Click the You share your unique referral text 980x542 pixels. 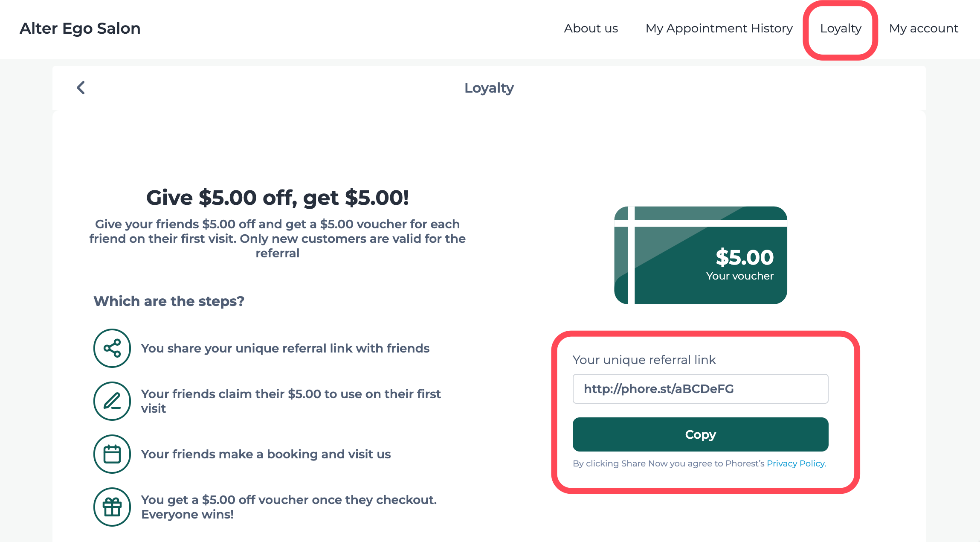(x=285, y=348)
